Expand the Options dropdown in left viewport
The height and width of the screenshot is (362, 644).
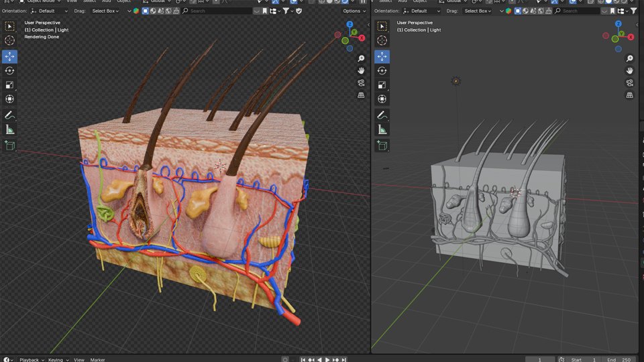click(x=354, y=11)
